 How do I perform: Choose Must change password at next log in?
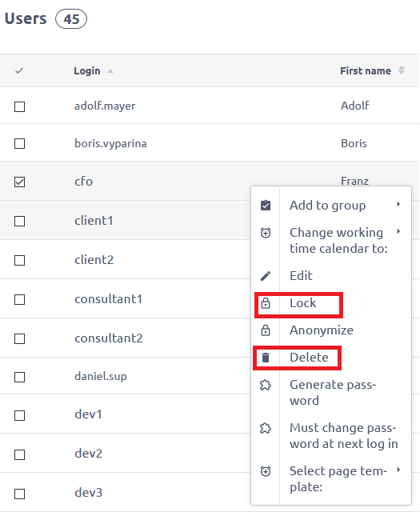pos(343,436)
